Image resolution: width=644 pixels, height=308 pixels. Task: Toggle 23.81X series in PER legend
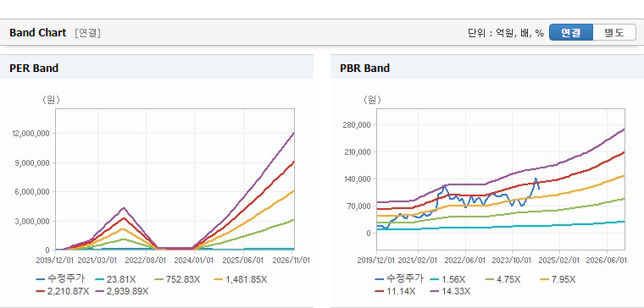pos(114,279)
